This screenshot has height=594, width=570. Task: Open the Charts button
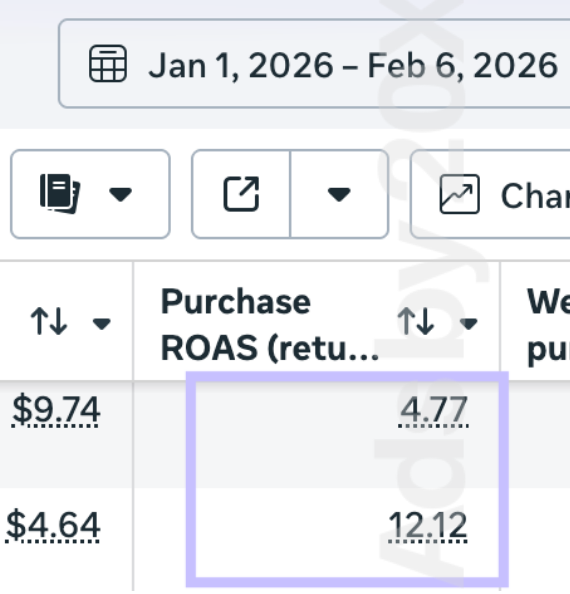point(490,194)
